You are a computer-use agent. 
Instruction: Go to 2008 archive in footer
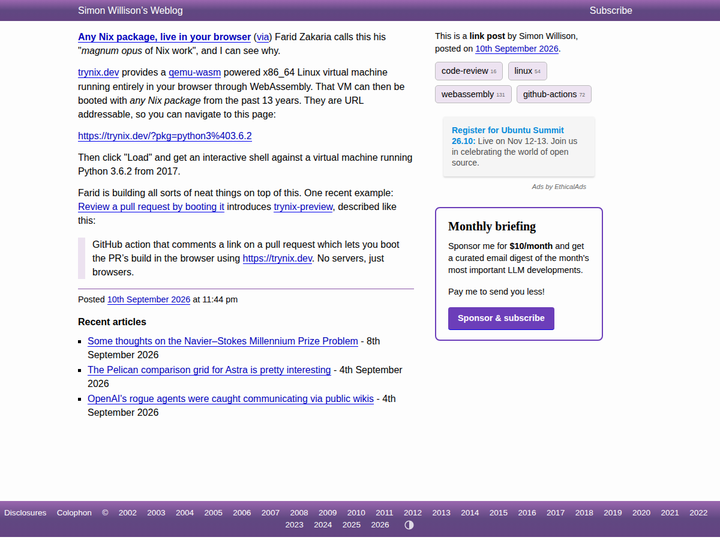pyautogui.click(x=299, y=512)
